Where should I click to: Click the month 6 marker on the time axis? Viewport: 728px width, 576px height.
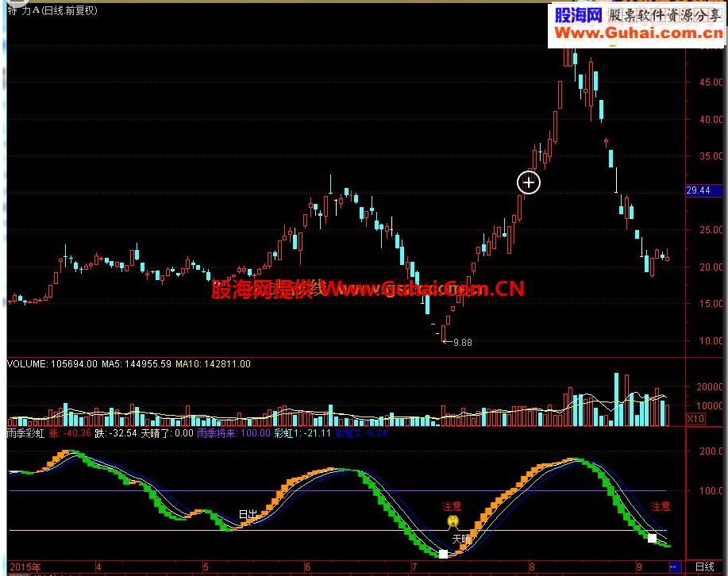[x=307, y=567]
